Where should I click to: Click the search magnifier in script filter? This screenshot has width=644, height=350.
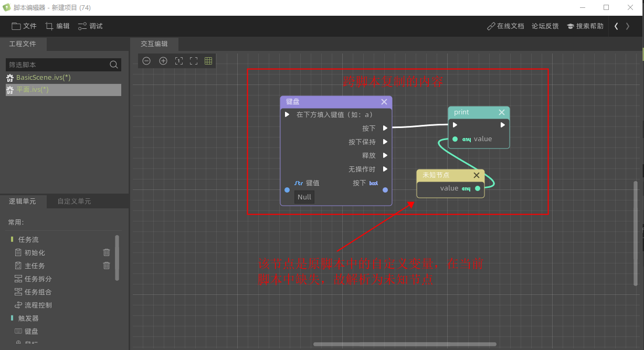(114, 65)
